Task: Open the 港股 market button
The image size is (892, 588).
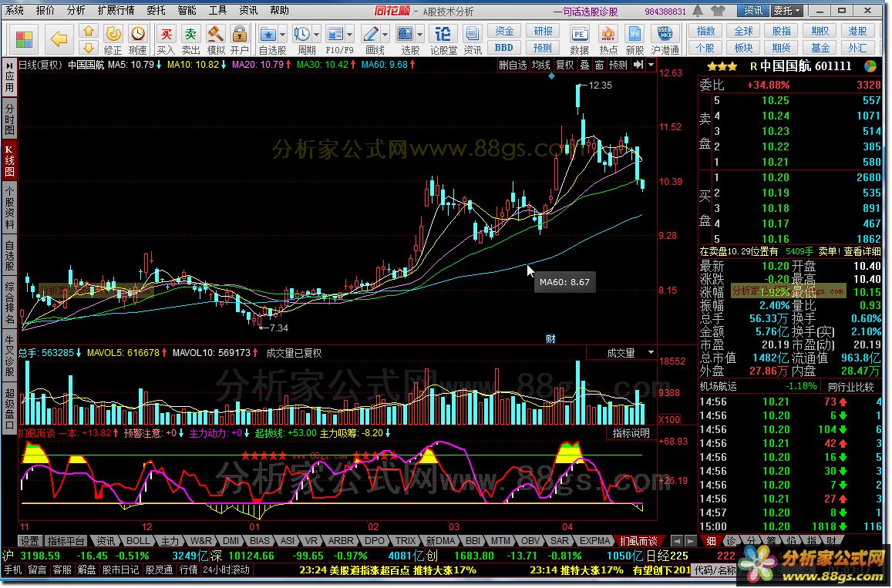Action: (857, 32)
